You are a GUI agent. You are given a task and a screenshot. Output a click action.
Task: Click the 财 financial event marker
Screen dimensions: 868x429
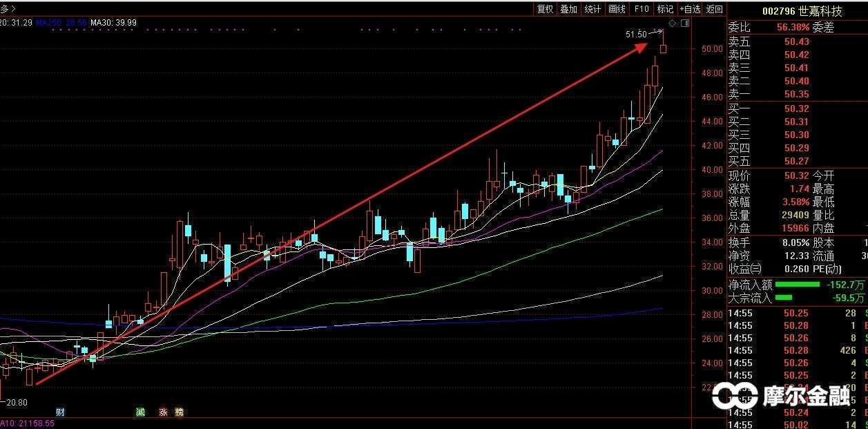[x=61, y=412]
